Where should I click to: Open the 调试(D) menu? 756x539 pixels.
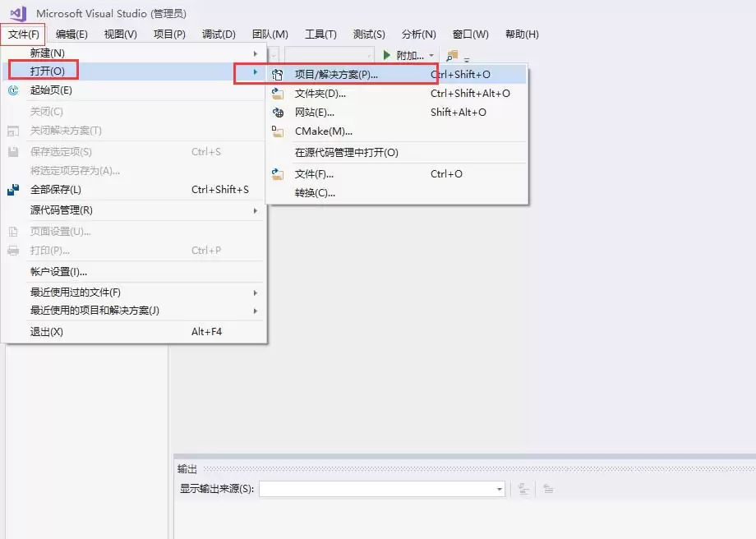pos(218,34)
